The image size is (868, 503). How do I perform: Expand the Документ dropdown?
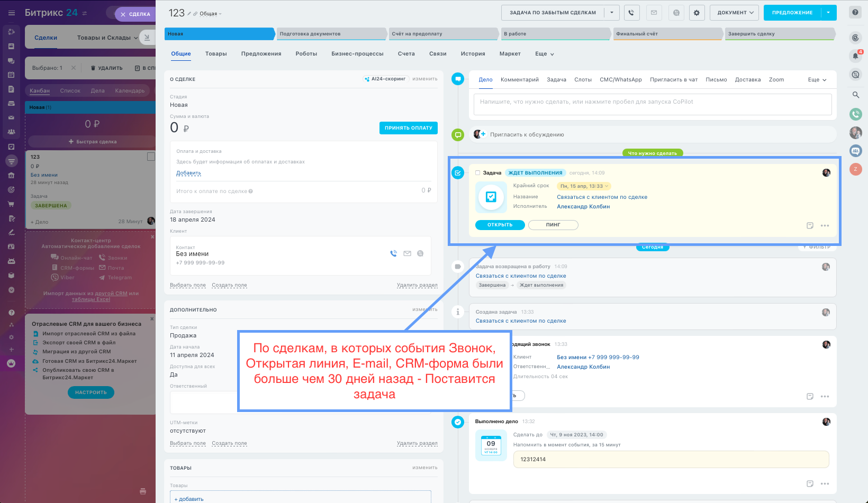point(735,13)
